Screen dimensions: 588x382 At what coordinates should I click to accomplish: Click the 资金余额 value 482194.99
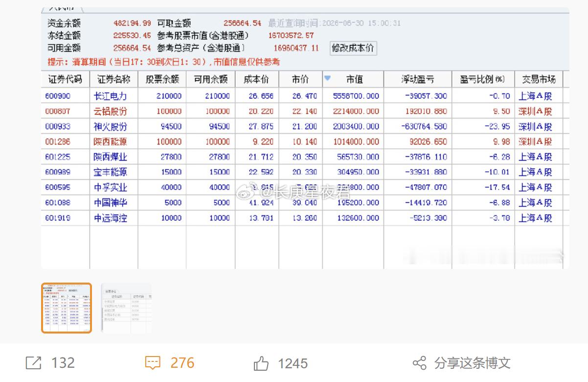coord(132,23)
